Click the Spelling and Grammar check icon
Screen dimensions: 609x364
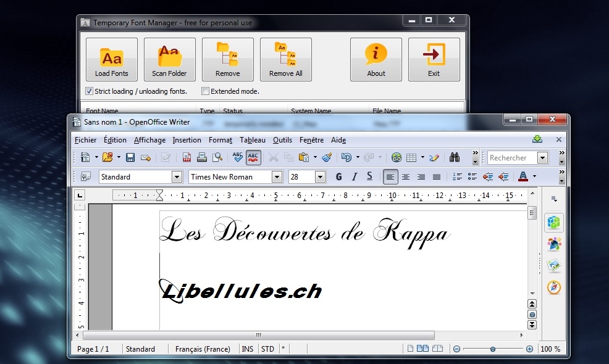(237, 157)
